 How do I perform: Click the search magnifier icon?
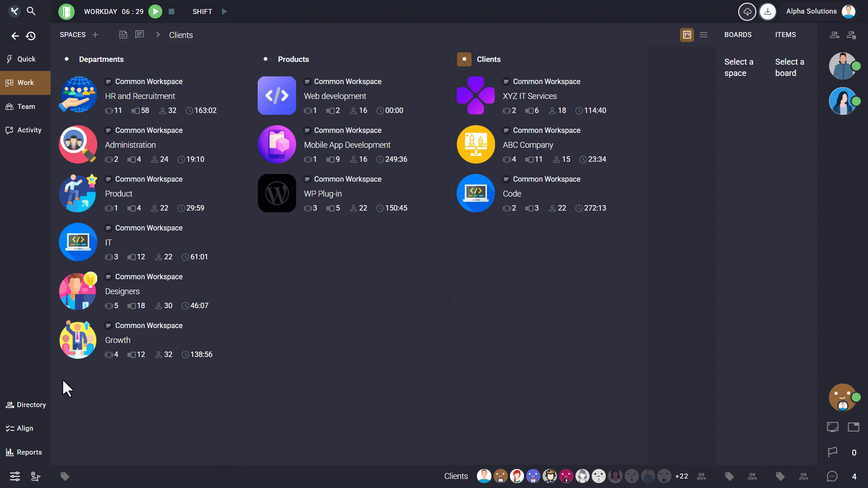pyautogui.click(x=31, y=11)
